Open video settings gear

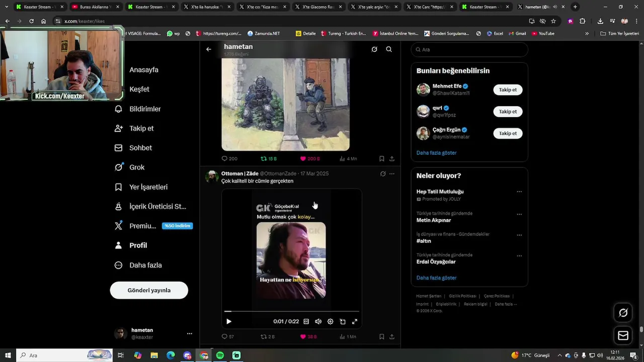(331, 321)
